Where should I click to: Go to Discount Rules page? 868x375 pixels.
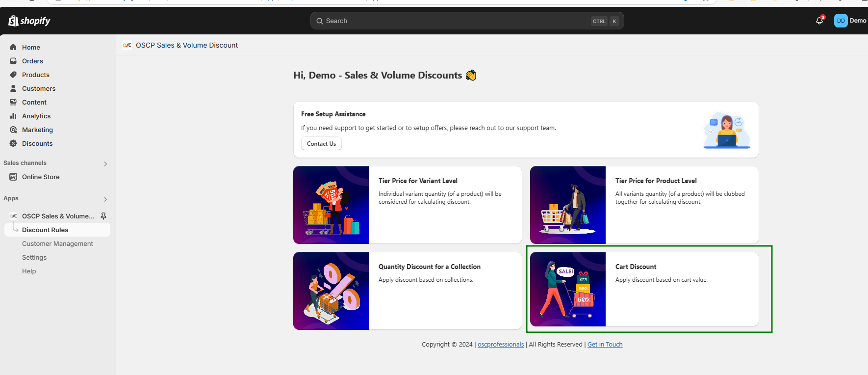point(45,230)
